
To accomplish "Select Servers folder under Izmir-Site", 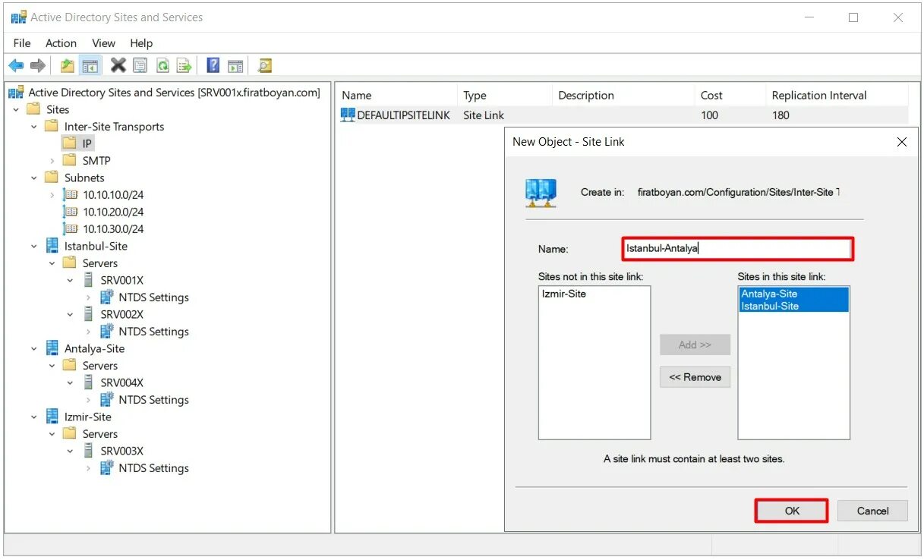I will tap(99, 434).
